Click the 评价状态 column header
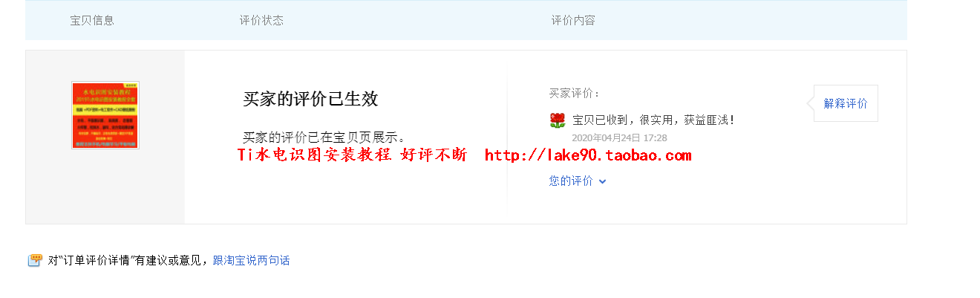 [x=261, y=20]
